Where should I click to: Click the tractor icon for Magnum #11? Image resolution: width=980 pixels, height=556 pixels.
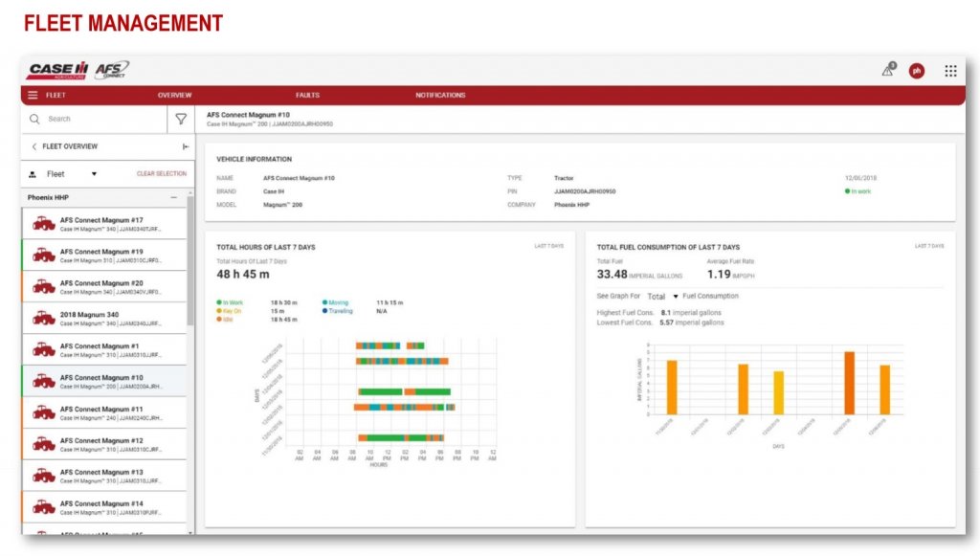point(44,412)
